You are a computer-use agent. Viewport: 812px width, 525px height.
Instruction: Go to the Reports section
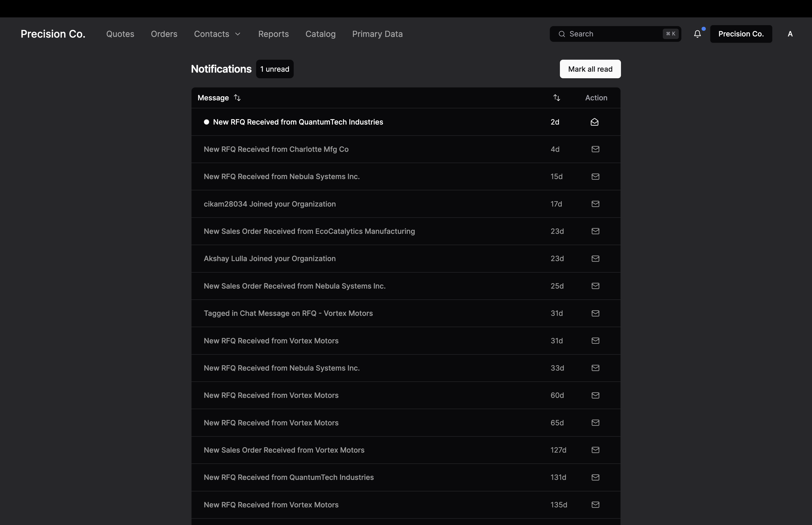pos(273,34)
